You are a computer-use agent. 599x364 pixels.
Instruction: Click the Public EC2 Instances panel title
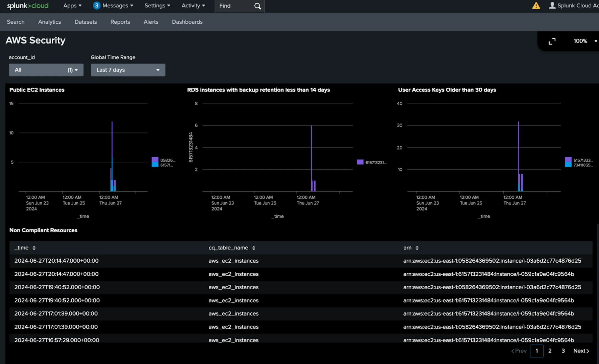click(37, 90)
